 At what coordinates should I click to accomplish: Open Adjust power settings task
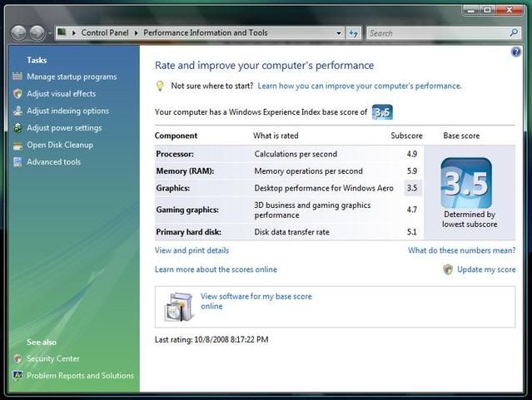pyautogui.click(x=64, y=128)
